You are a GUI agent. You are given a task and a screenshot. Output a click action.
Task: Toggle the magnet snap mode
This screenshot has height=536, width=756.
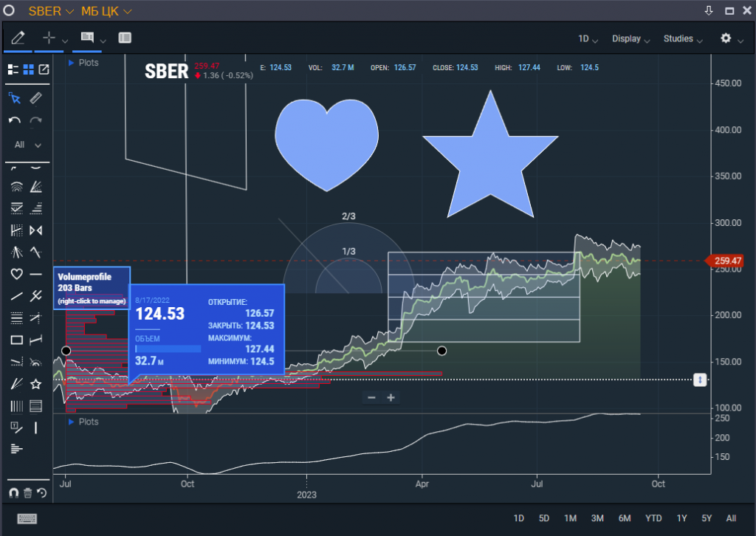point(13,492)
